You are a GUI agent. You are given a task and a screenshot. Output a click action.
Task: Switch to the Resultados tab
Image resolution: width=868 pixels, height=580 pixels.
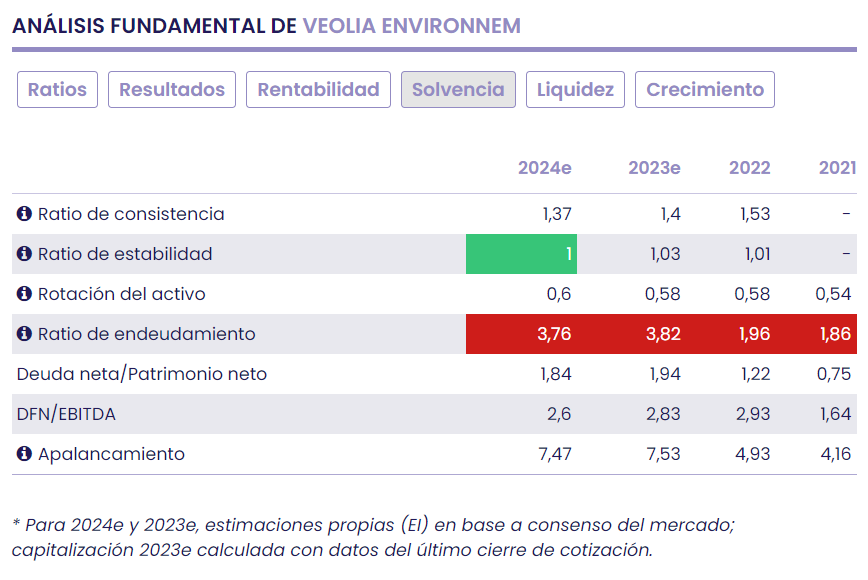point(172,89)
